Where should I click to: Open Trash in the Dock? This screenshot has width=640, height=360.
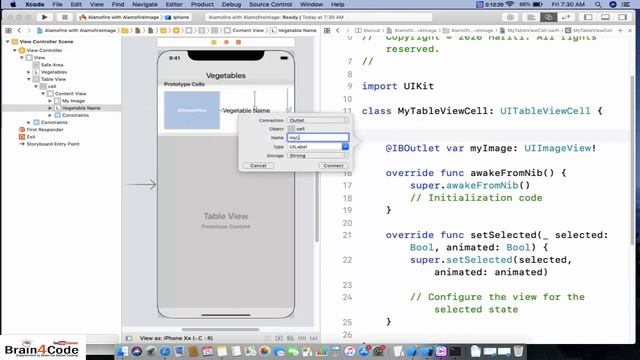coord(518,351)
